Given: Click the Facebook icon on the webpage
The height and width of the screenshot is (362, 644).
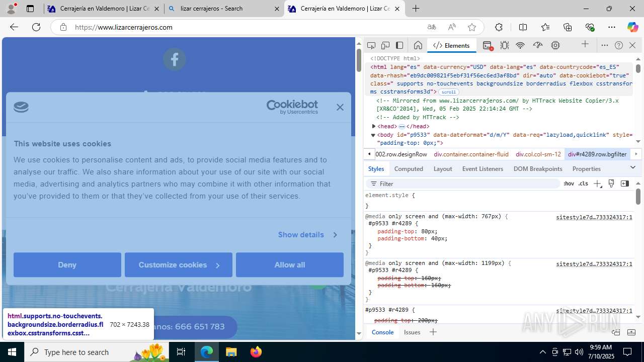Looking at the screenshot, I should (x=175, y=59).
